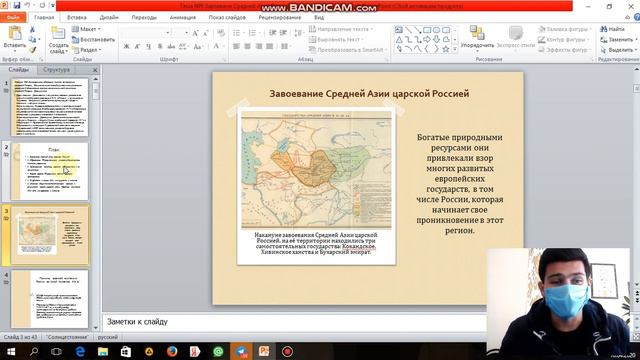
Task: Click the Восстановить reset button
Action: tap(93, 40)
